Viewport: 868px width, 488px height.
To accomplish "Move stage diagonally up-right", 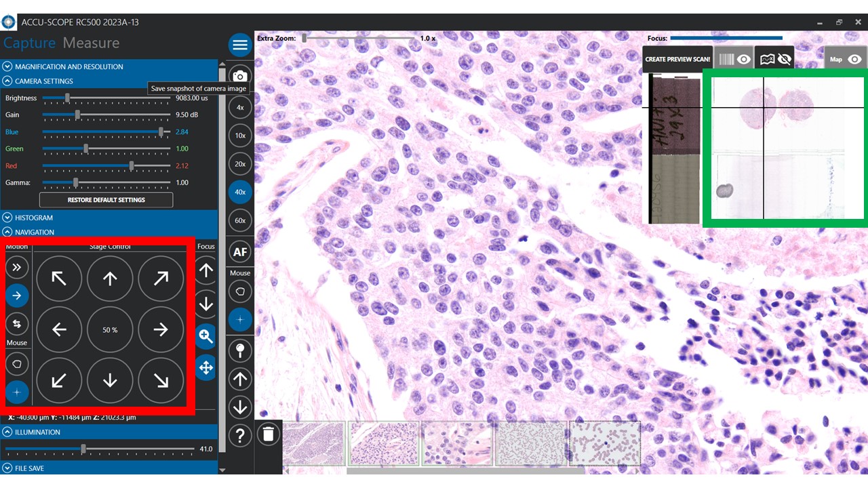I will pos(161,278).
